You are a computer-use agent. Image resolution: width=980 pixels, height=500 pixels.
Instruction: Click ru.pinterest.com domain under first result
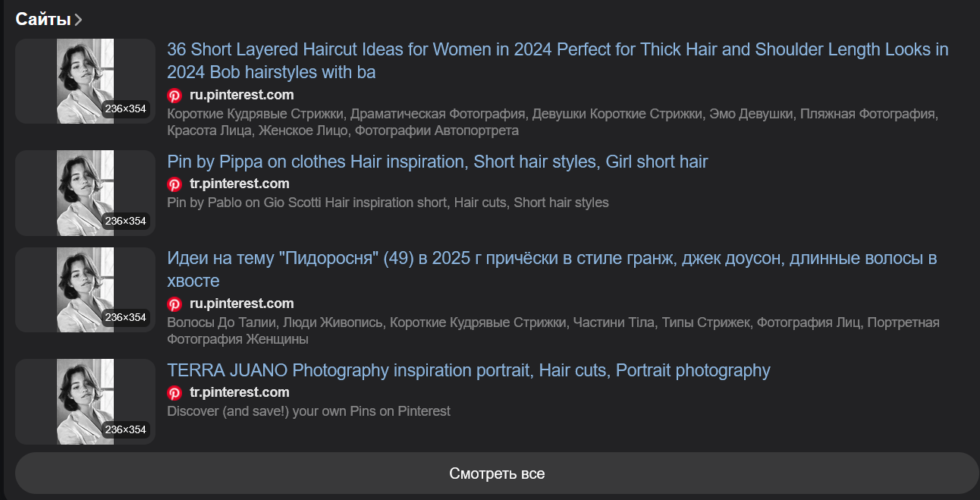(241, 95)
